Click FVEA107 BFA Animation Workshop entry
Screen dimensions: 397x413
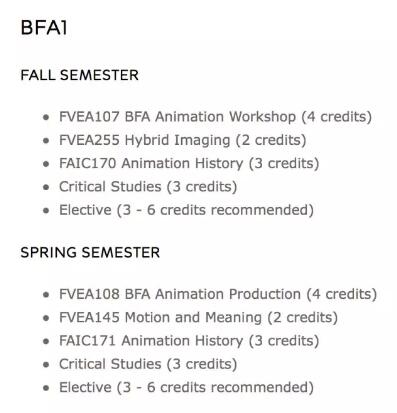(215, 117)
